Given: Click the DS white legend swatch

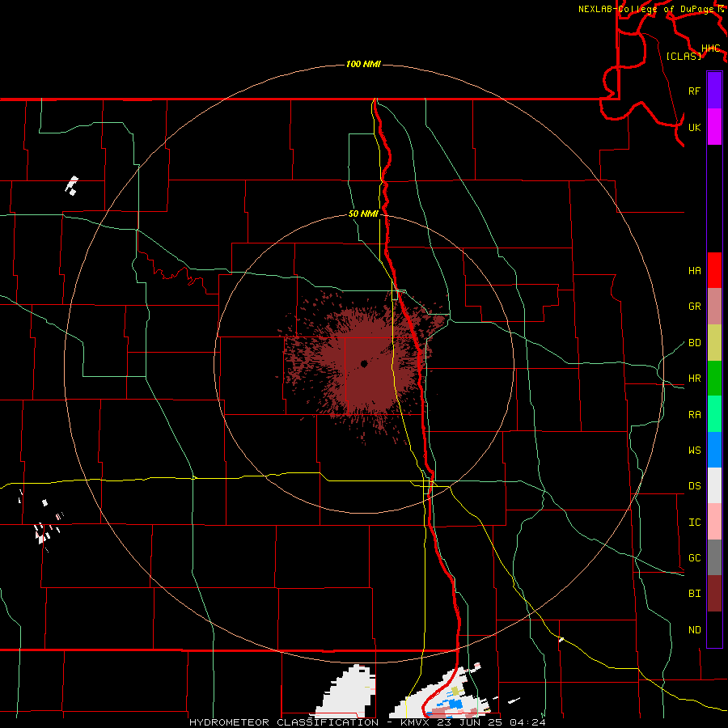Looking at the screenshot, I should click(x=714, y=485).
